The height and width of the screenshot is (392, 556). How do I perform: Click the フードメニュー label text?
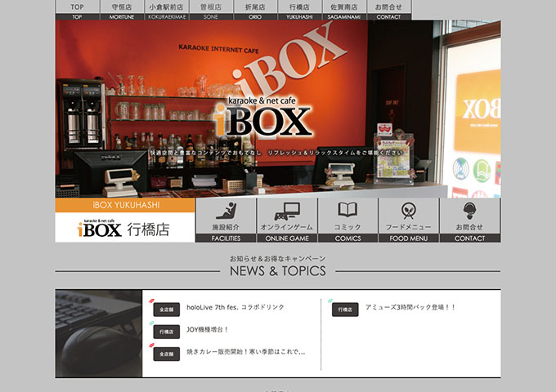409,227
